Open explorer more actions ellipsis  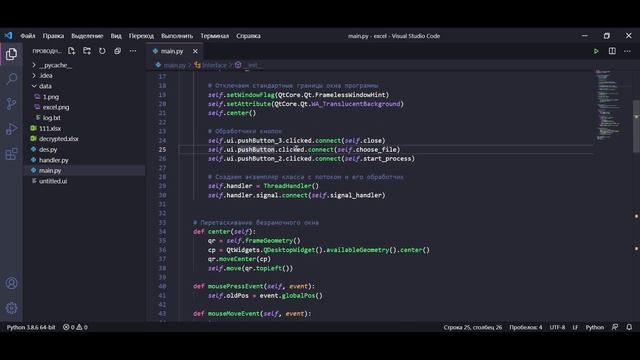[x=133, y=51]
